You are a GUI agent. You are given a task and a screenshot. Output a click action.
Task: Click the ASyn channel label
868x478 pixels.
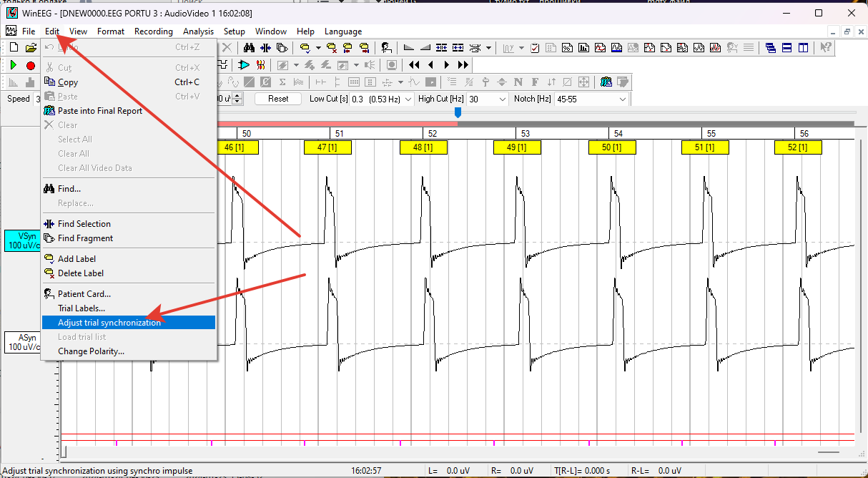coord(22,342)
